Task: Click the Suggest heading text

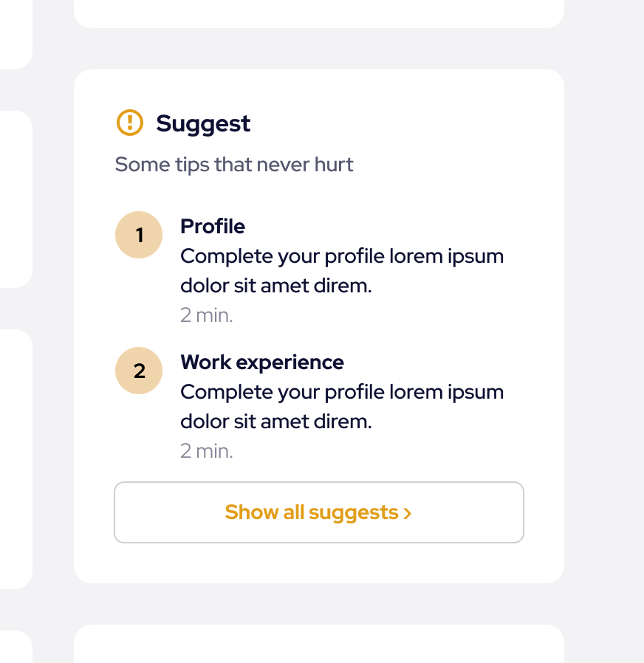Action: pos(203,123)
